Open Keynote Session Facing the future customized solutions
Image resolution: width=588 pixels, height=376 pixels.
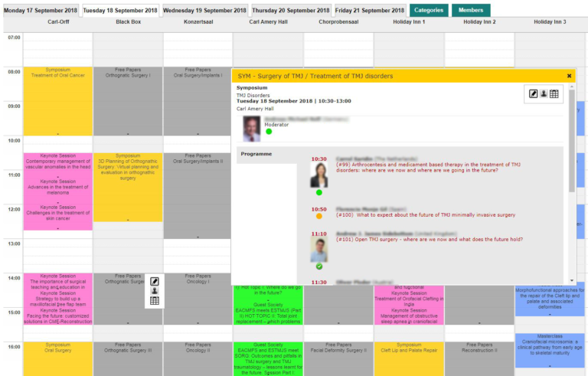(x=57, y=316)
